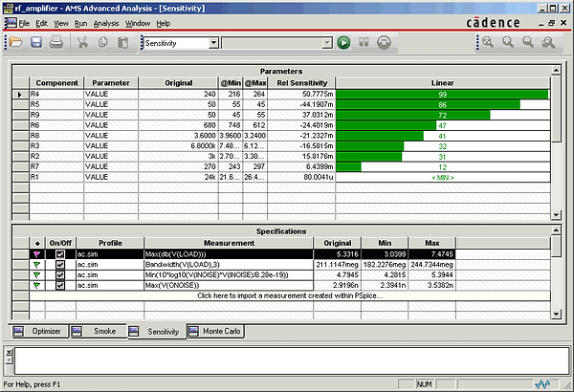Viewport: 574px width, 392px height.
Task: Switch to the Monte Carlo tab
Action: (215, 331)
